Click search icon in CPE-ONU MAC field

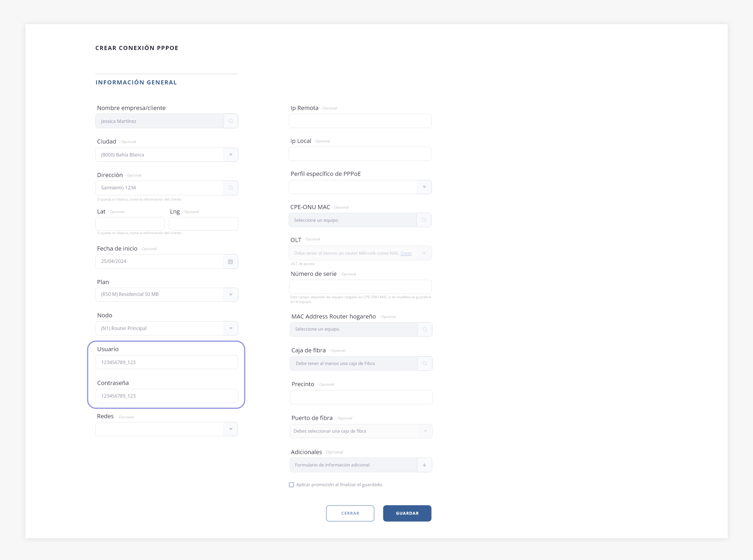(424, 220)
